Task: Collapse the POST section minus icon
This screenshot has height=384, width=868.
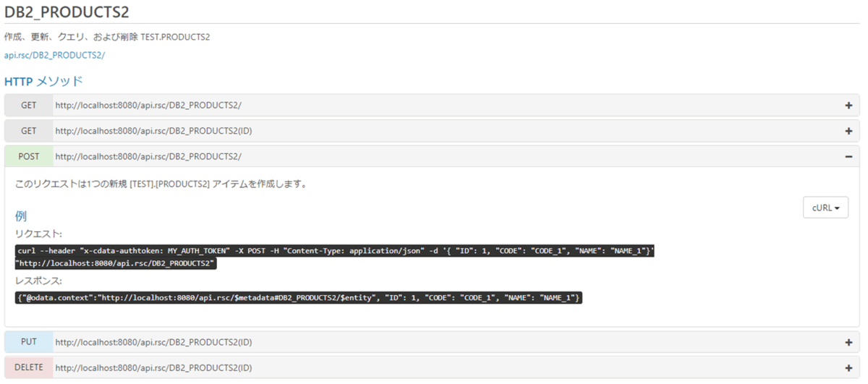Action: tap(848, 156)
